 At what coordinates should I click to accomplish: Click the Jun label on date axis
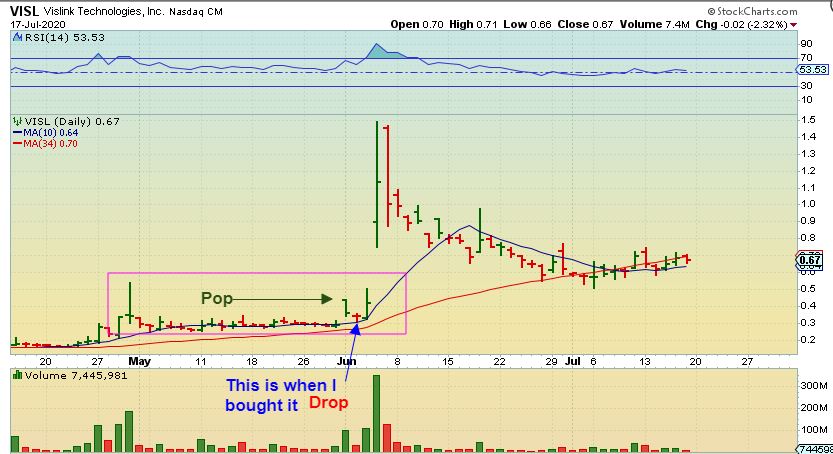[x=346, y=362]
